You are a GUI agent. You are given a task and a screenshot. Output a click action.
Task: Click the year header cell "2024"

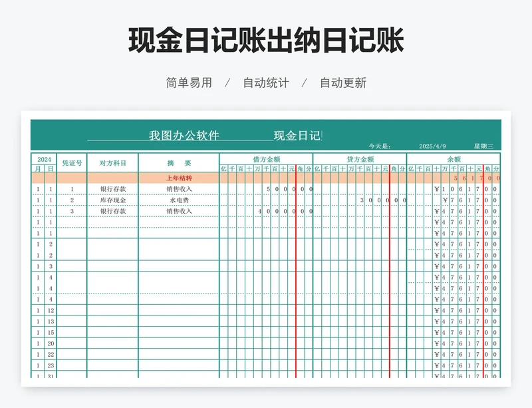point(44,159)
